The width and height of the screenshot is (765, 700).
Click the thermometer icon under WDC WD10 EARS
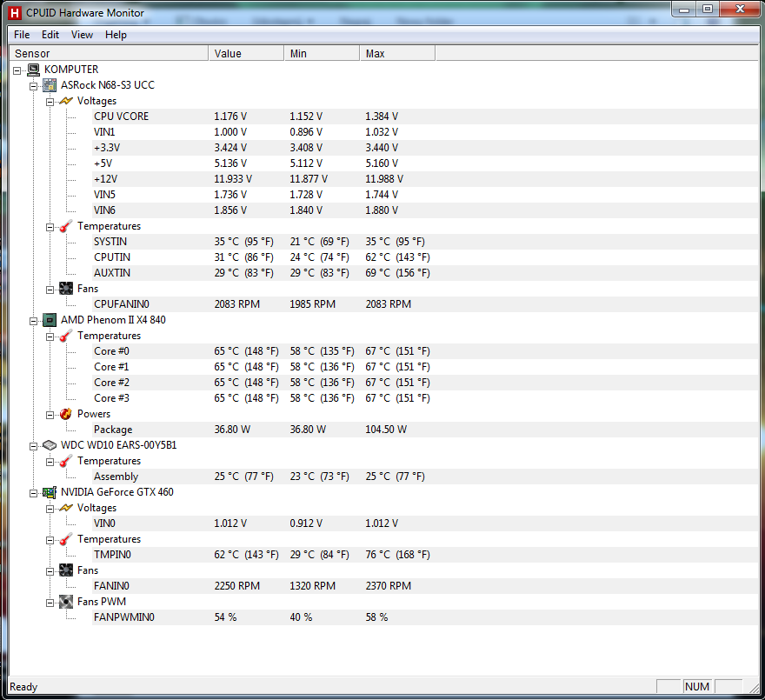point(66,461)
